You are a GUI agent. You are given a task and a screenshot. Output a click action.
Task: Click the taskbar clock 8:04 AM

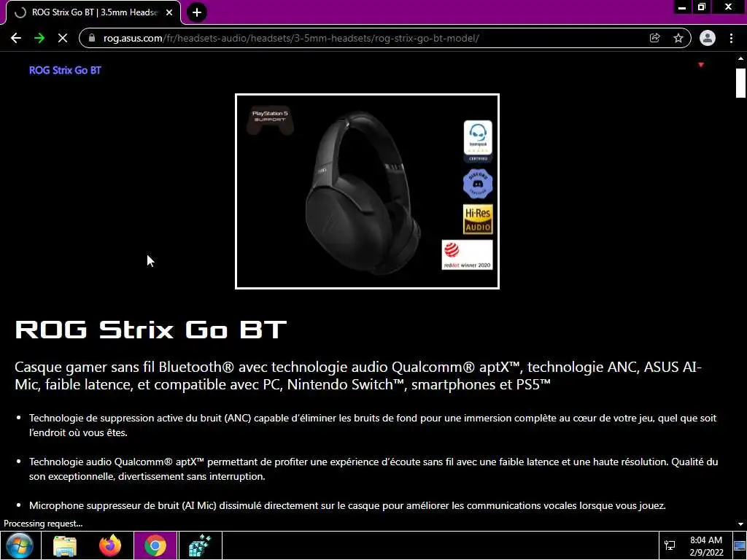(706, 545)
